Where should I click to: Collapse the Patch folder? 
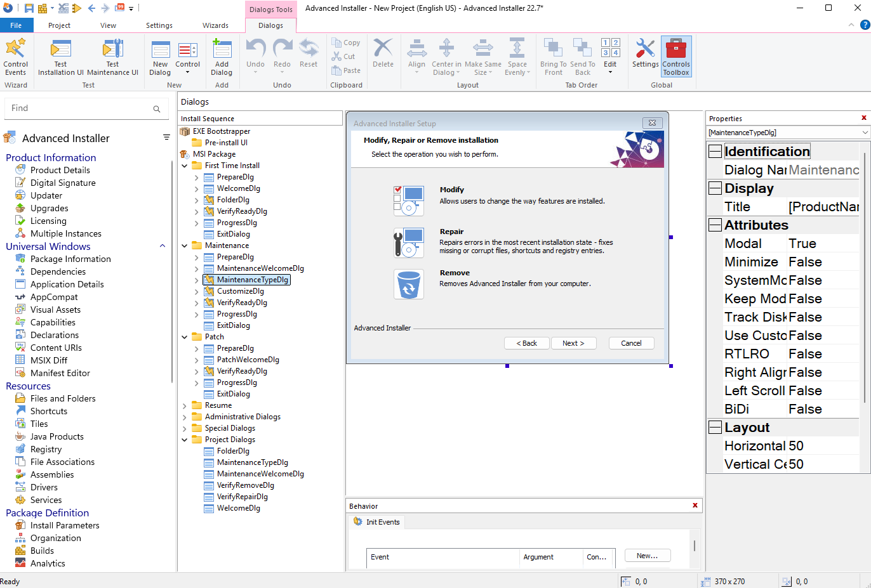pyautogui.click(x=185, y=337)
